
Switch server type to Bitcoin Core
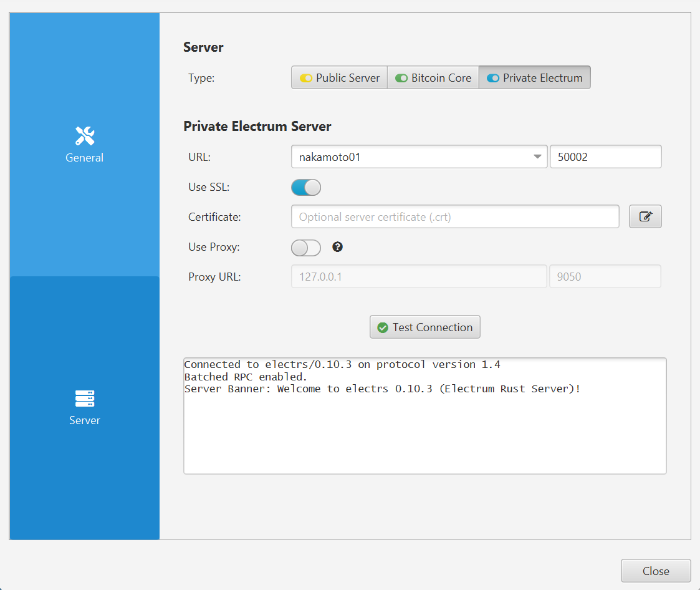click(433, 78)
